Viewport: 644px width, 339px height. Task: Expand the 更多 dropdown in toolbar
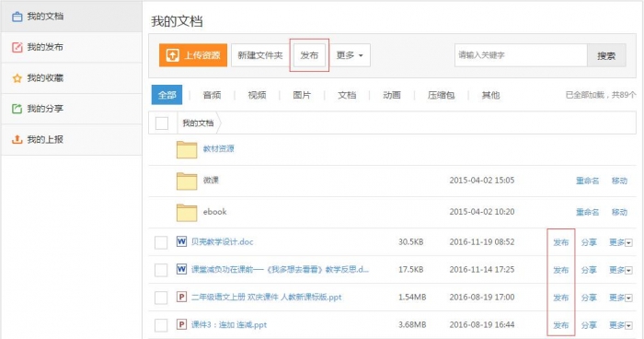[x=350, y=55]
